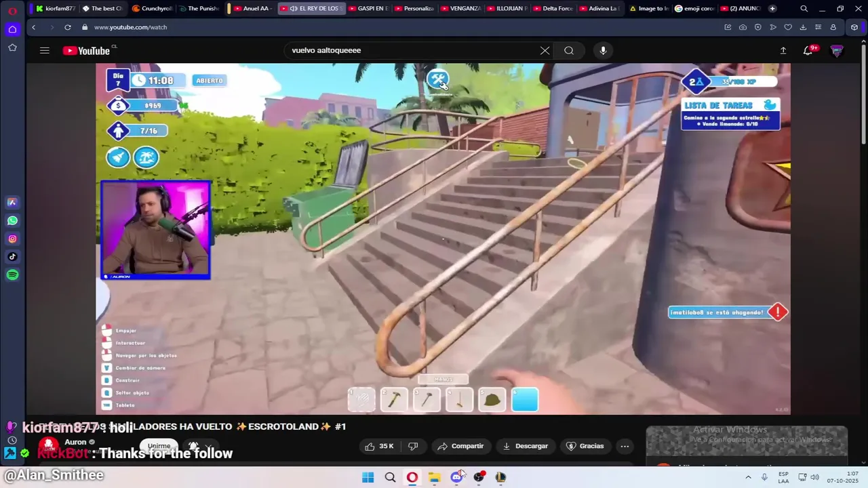Open the YouTube guide hamburger menu
Screen dimensions: 868x488
[45, 50]
